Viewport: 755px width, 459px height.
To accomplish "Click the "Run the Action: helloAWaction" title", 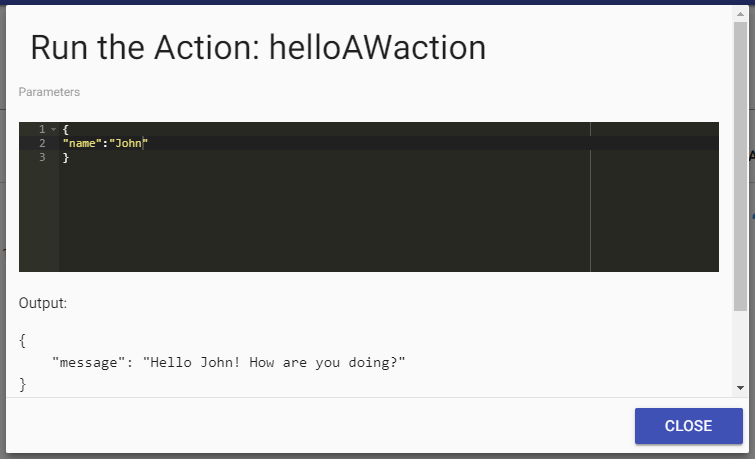I will tap(258, 48).
